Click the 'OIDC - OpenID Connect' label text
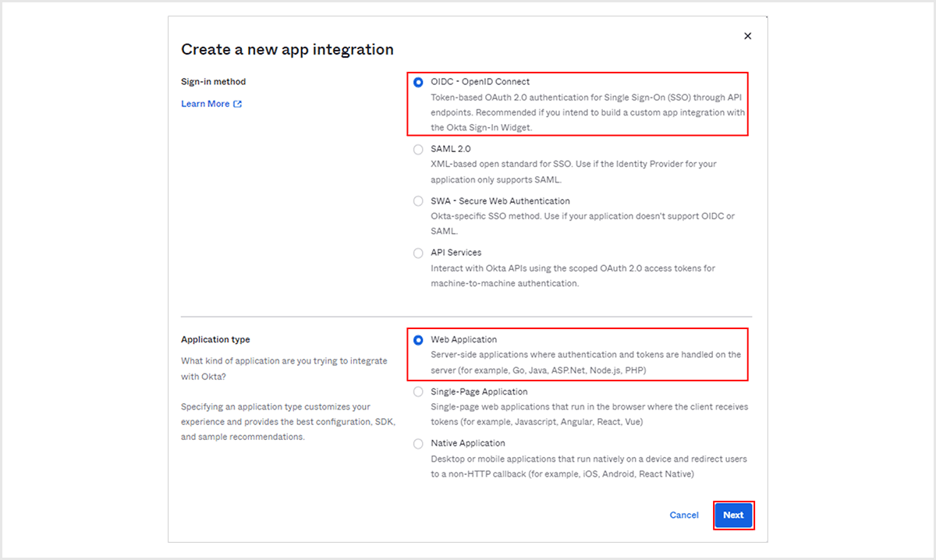Screen dimensions: 936x560 480,82
